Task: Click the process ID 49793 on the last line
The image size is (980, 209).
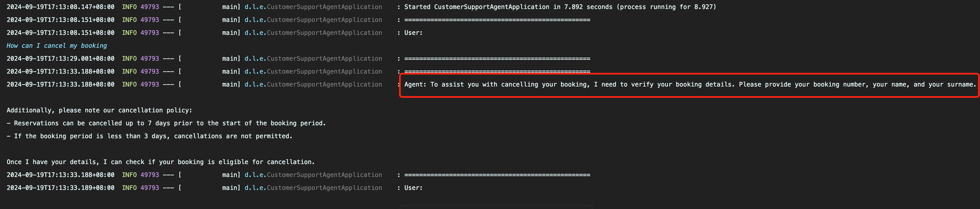Action: (x=150, y=188)
